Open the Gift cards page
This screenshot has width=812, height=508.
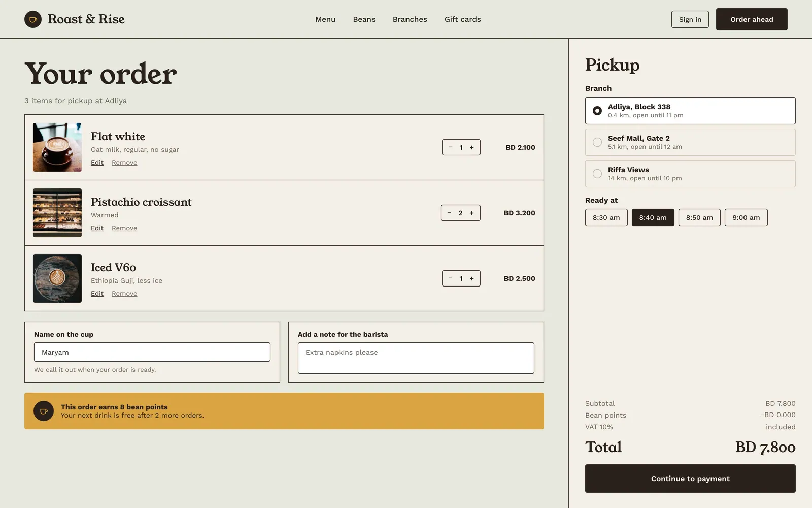coord(463,19)
